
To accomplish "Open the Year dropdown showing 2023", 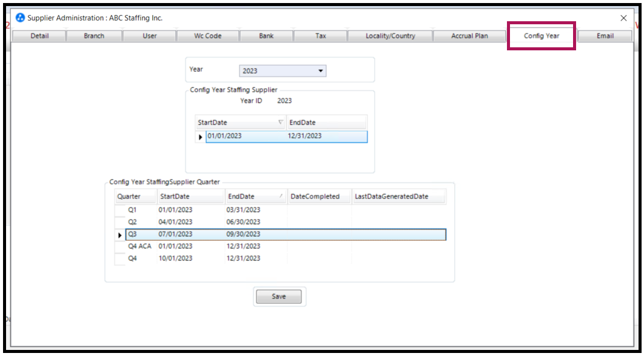I will click(x=321, y=70).
